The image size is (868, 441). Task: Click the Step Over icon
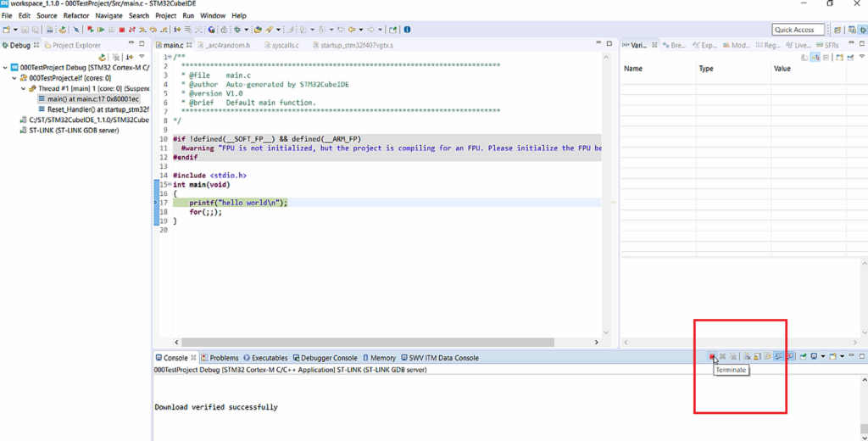click(x=153, y=30)
